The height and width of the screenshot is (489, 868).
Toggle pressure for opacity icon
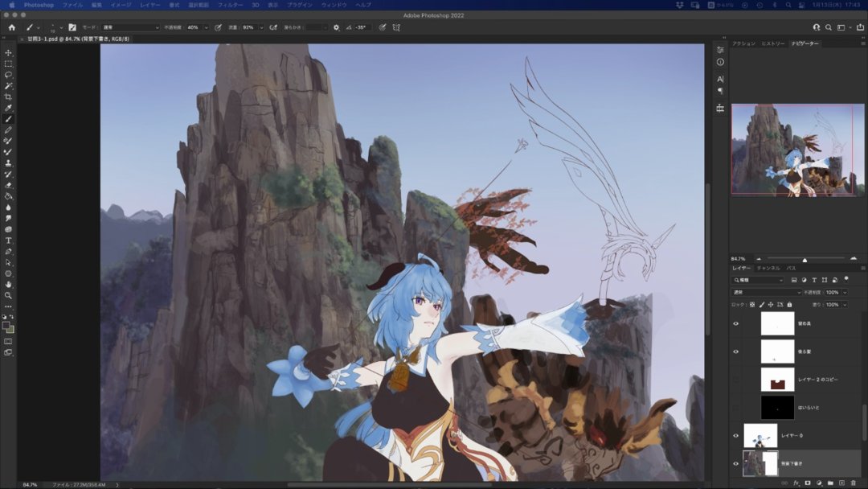click(218, 27)
